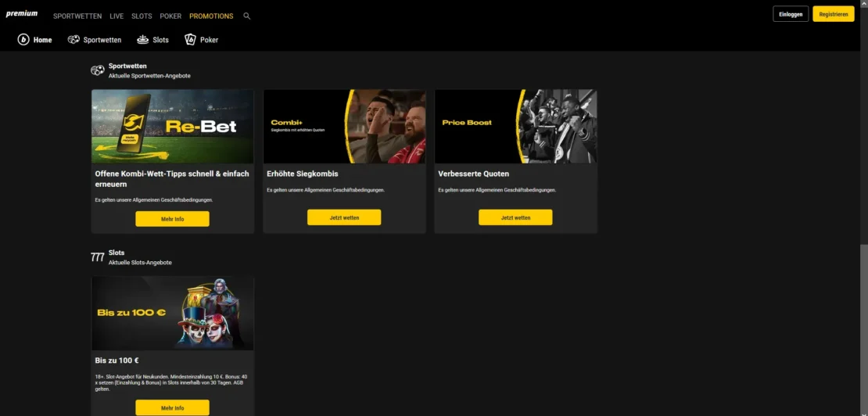Click the 'Bis zu 100 €' card title

(x=117, y=360)
